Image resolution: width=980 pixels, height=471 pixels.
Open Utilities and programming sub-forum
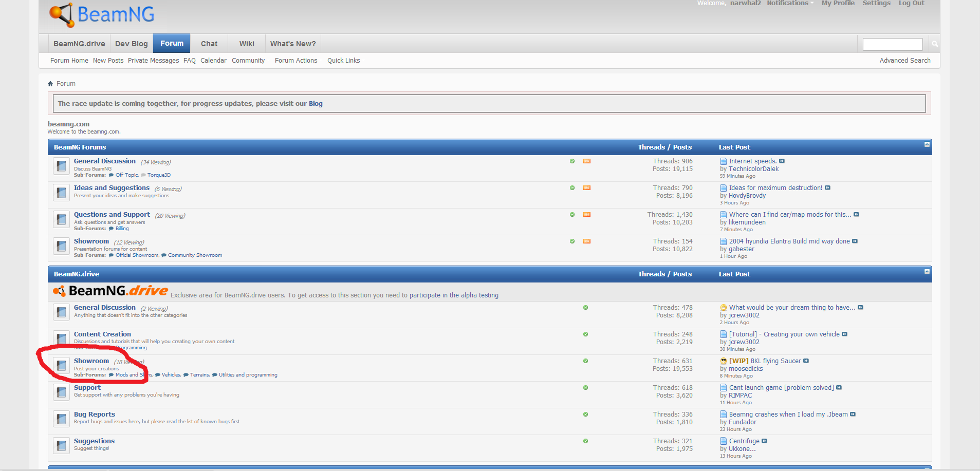248,375
